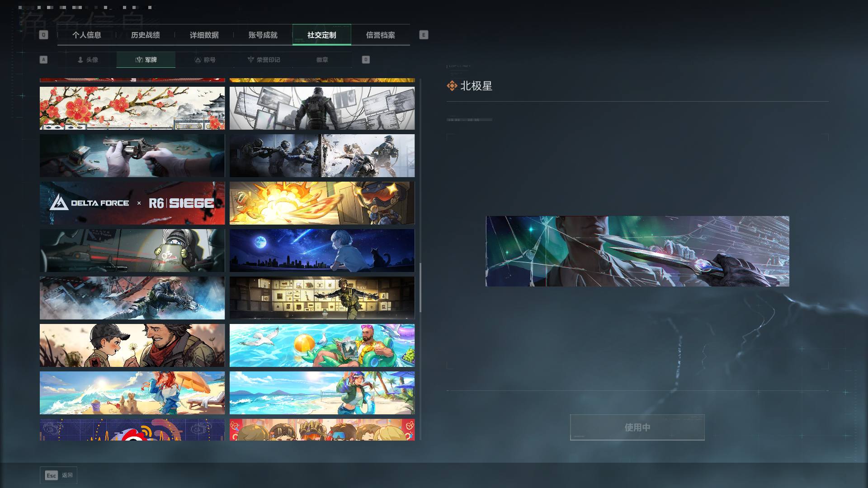Pick the red-haired girl sandcastle beach card
Image resolution: width=868 pixels, height=488 pixels.
(132, 393)
